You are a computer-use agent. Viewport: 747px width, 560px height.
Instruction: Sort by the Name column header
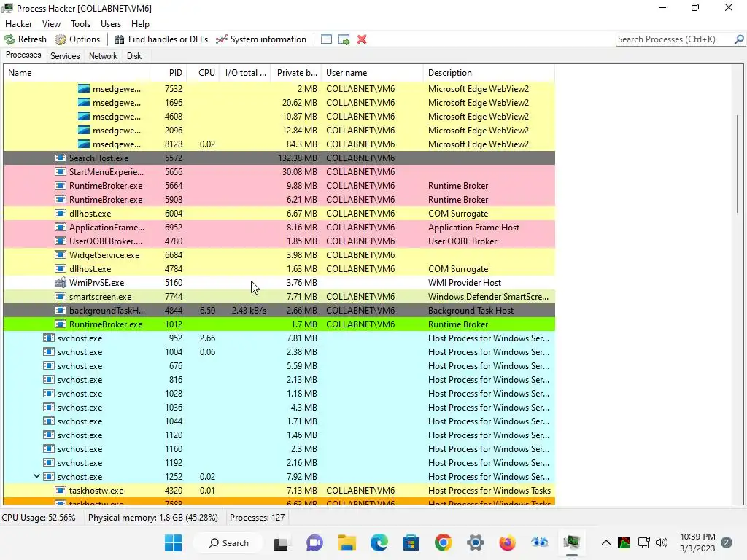coord(77,73)
